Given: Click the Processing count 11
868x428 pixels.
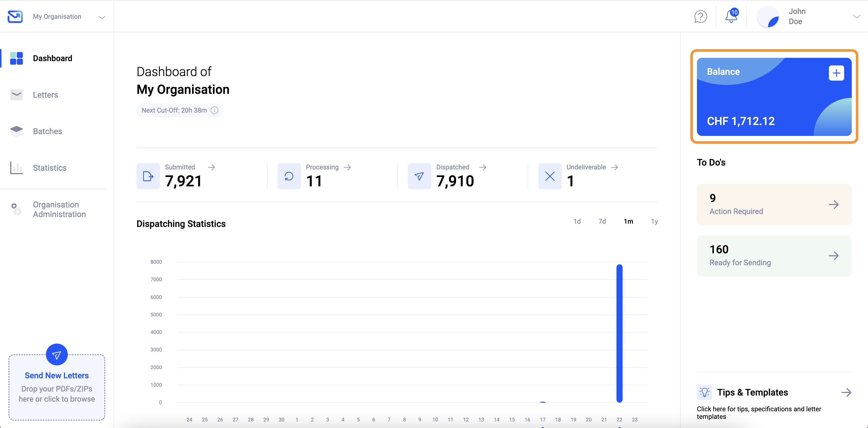Looking at the screenshot, I should [x=314, y=181].
